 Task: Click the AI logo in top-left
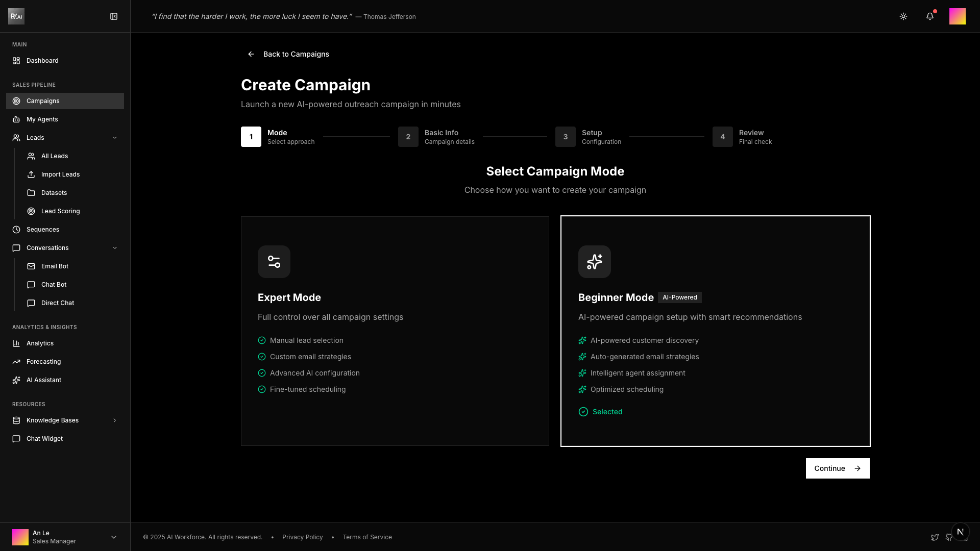pyautogui.click(x=16, y=16)
